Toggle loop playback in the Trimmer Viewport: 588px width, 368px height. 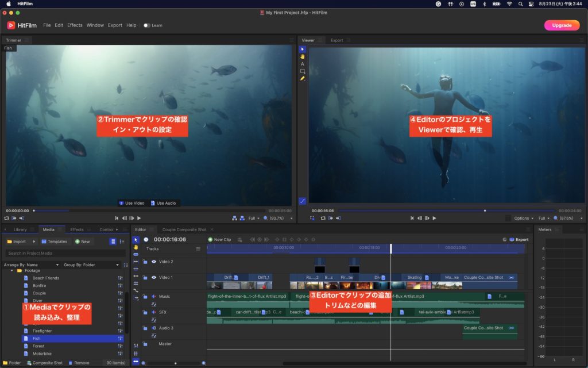point(7,218)
